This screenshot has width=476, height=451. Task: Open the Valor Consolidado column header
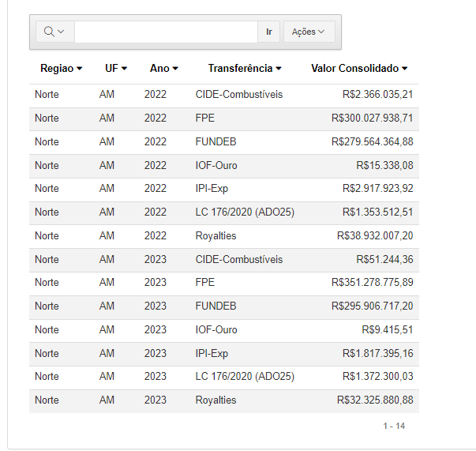[359, 69]
